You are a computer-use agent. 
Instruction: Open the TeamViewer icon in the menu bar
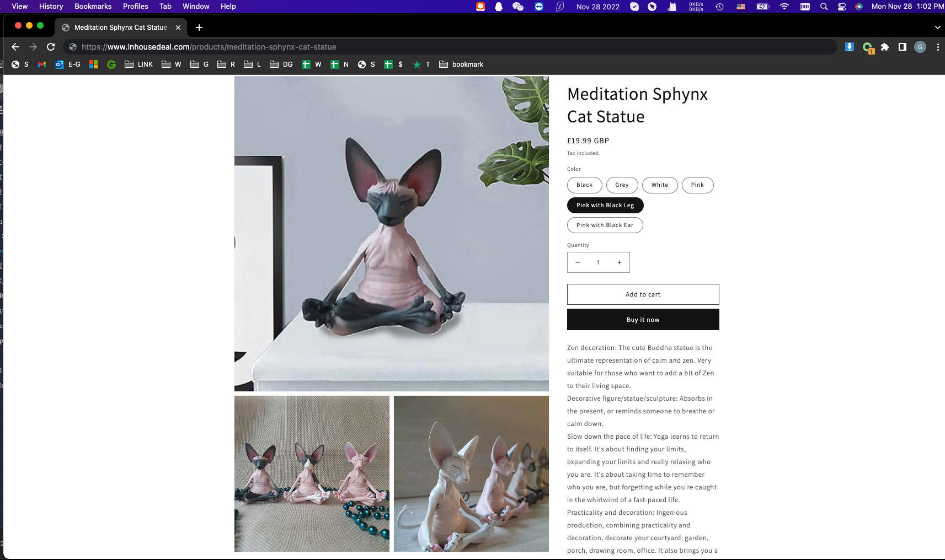pyautogui.click(x=538, y=7)
